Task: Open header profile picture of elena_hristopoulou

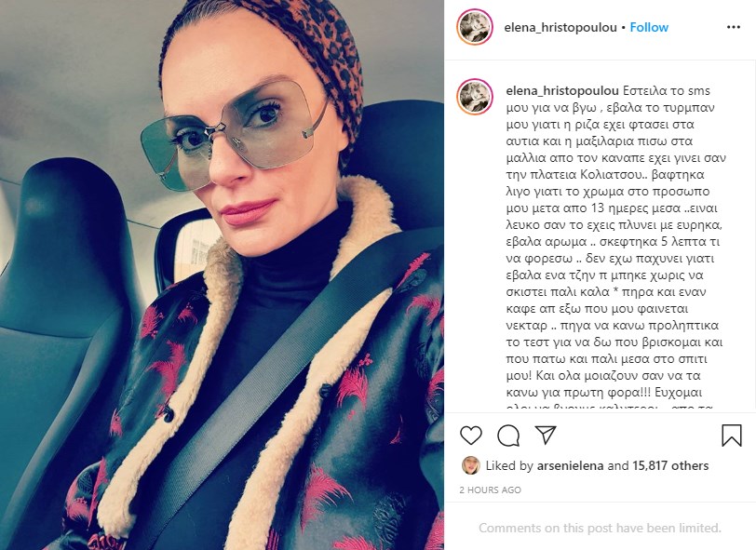Action: 475,27
